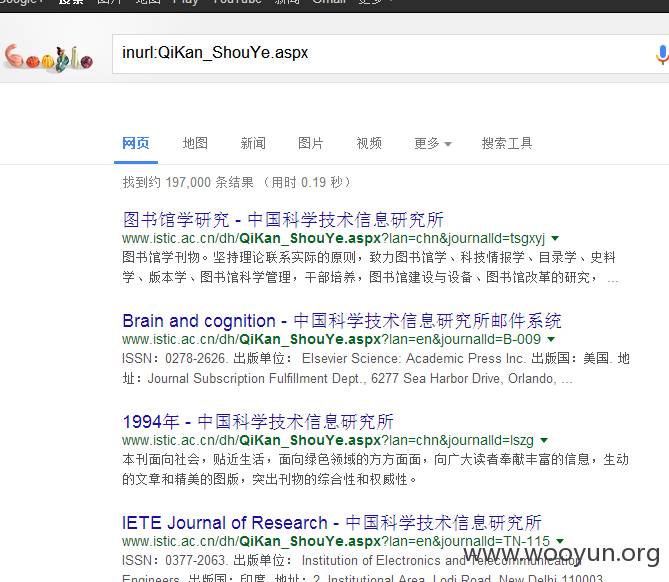Expand the dropdown arrow beside journalId=lszg URL
669x582 pixels.
tap(544, 440)
